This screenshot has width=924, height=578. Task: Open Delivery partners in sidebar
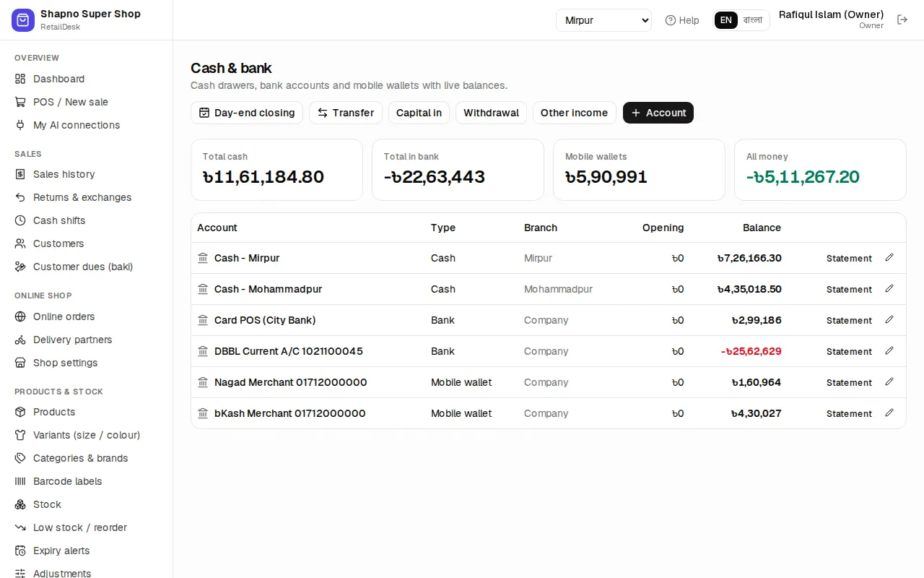[x=87, y=340]
